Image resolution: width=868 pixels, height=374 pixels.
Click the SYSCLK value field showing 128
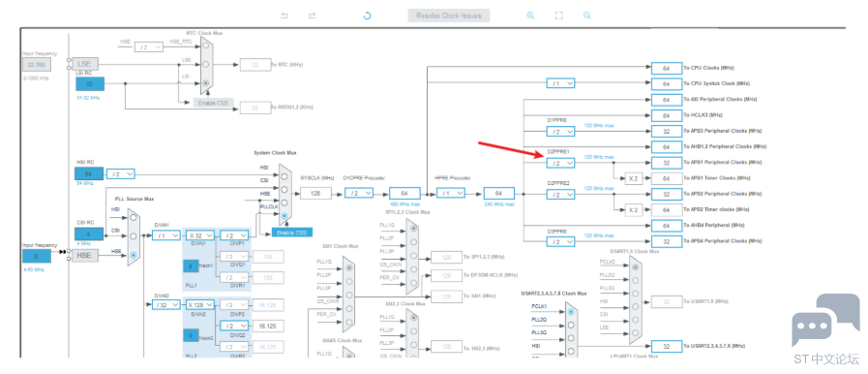(x=315, y=193)
